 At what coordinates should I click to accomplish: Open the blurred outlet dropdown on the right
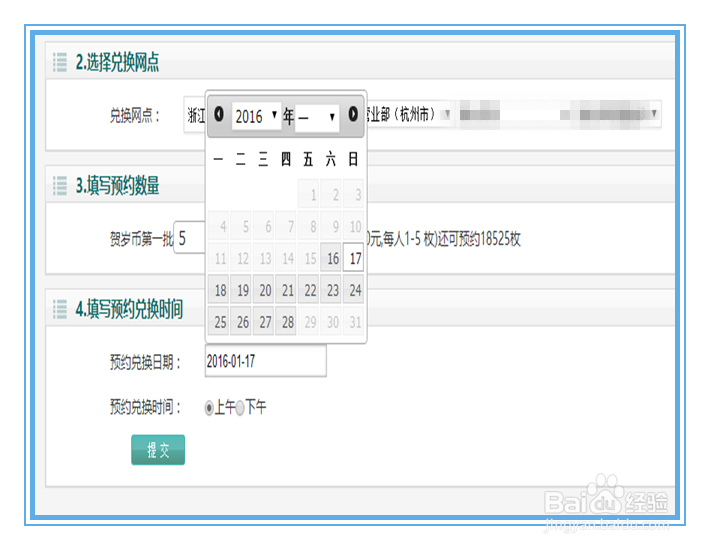pos(559,114)
